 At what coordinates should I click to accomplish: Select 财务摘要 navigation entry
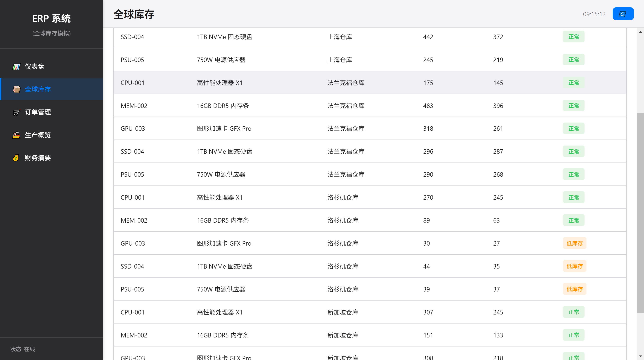38,158
